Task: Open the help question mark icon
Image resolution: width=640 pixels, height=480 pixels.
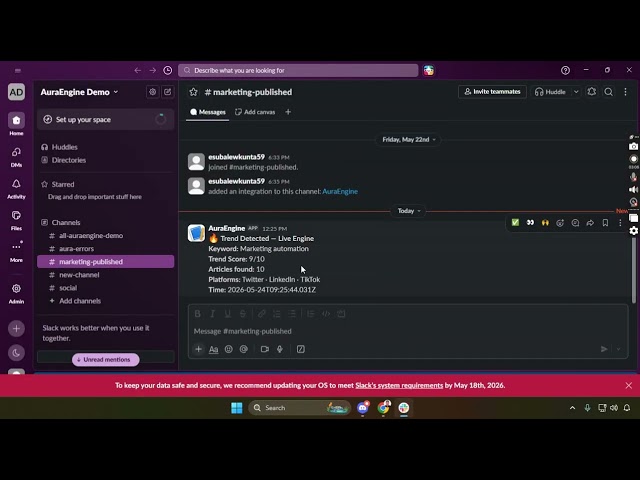Action: click(565, 71)
